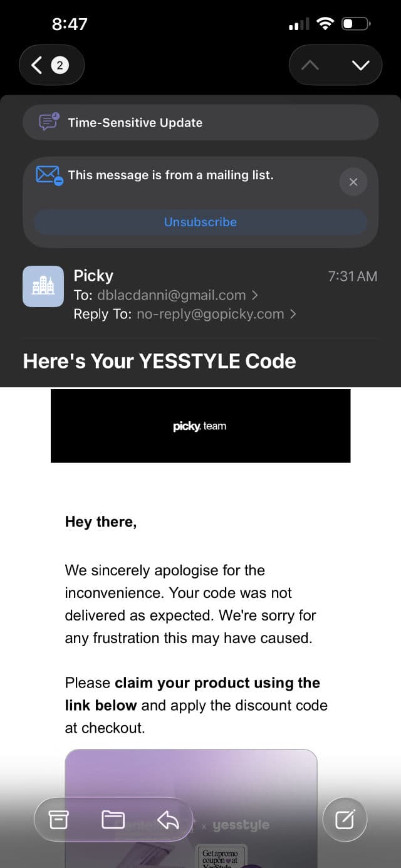Screen dimensions: 401x868
Task: Open the Time-Sensitive Update category banner
Action: click(200, 122)
